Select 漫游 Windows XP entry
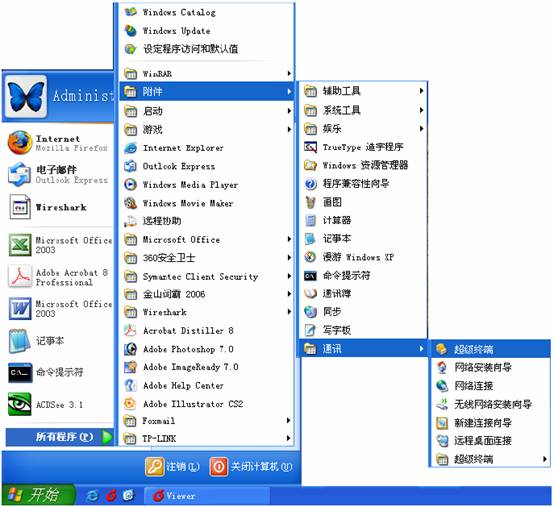Image resolution: width=554 pixels, height=507 pixels. point(363,257)
